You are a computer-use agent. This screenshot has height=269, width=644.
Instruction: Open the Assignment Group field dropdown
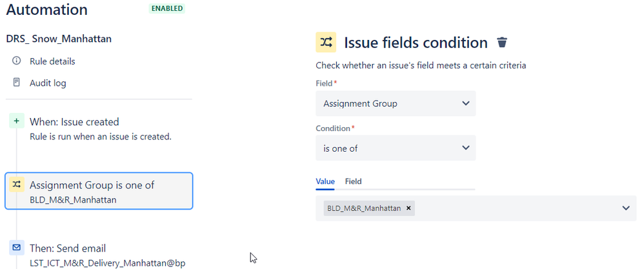coord(396,103)
